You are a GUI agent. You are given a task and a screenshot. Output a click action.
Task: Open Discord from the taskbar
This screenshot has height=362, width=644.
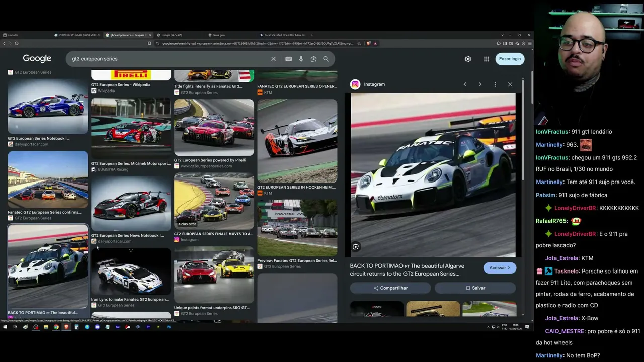pyautogui.click(x=97, y=327)
